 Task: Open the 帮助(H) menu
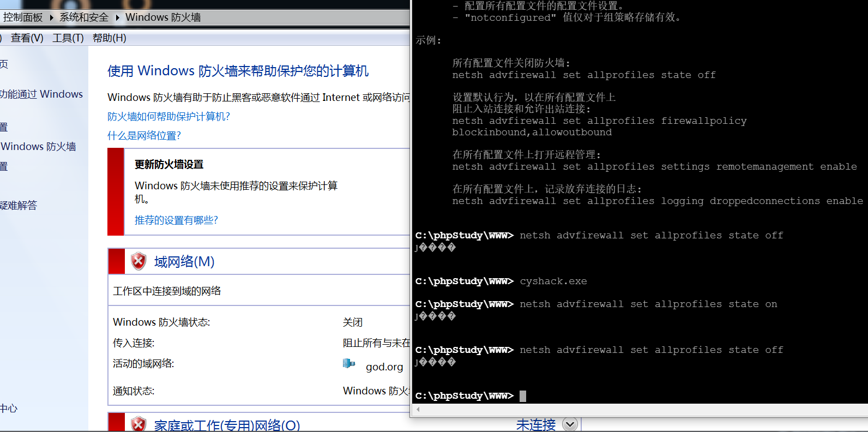[x=110, y=38]
